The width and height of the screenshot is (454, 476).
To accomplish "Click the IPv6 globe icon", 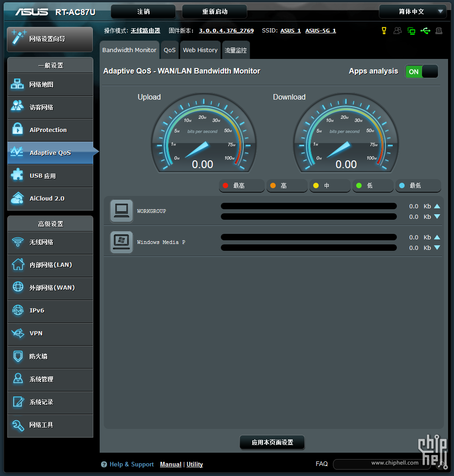I will point(18,310).
